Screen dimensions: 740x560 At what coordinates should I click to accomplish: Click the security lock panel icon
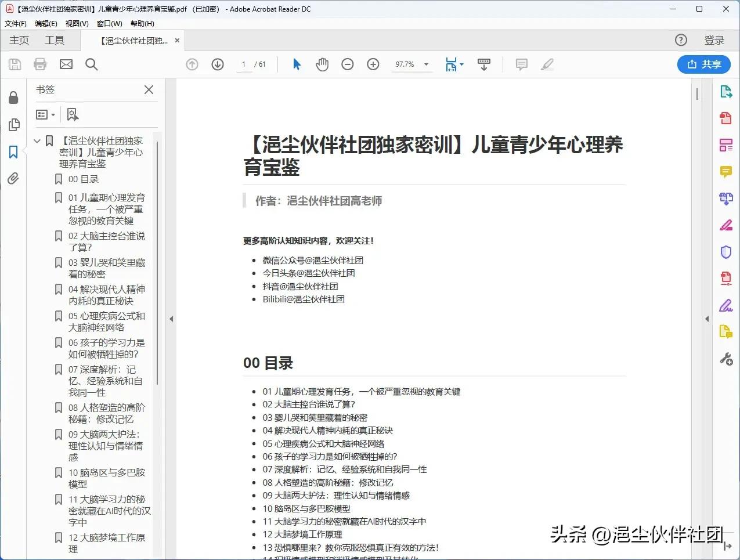[13, 97]
